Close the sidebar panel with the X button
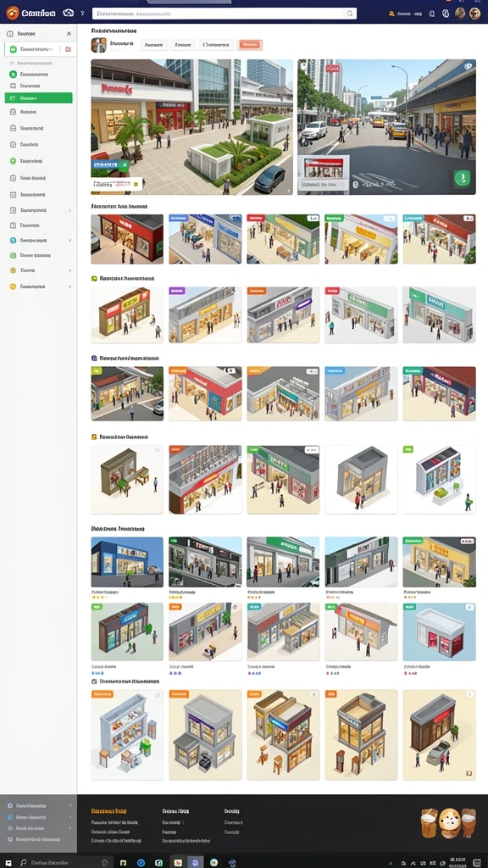488x868 pixels. (69, 34)
